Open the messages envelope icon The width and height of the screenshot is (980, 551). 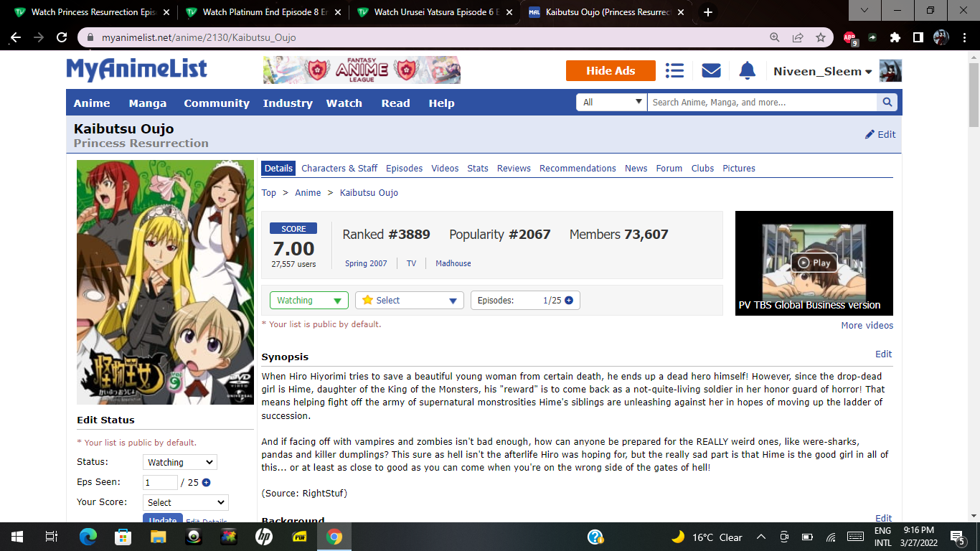coord(711,70)
